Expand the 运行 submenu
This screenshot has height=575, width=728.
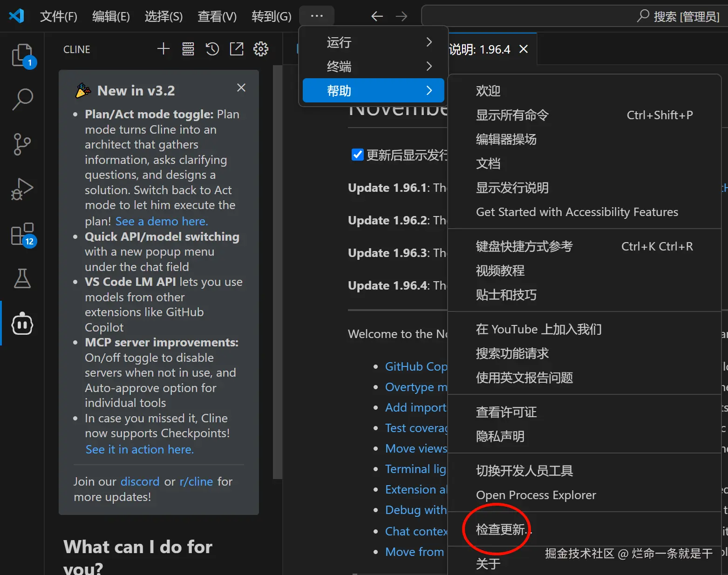pos(374,42)
